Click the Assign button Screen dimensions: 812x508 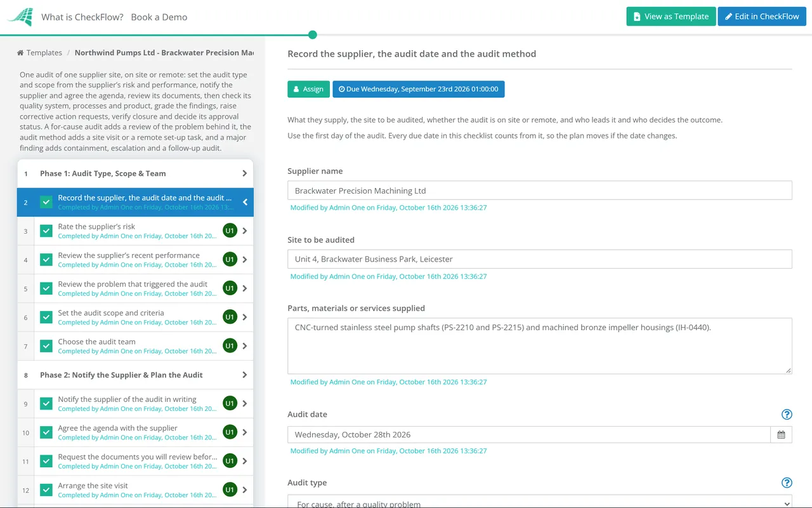309,89
